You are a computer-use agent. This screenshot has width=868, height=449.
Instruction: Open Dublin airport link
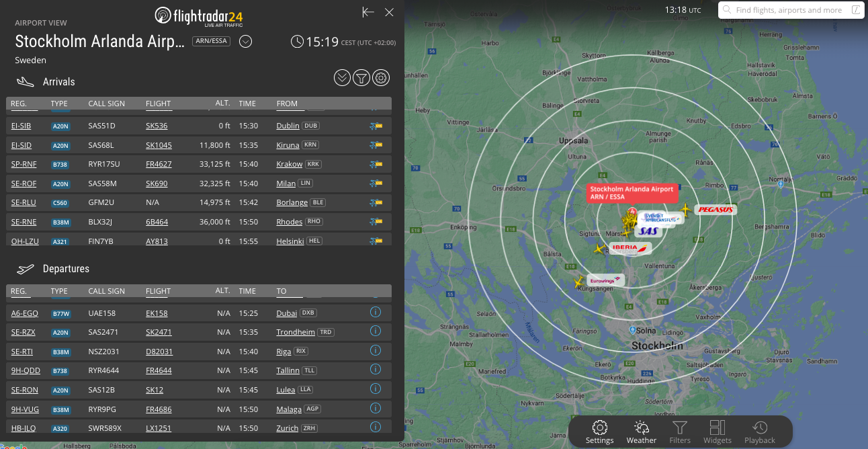point(288,126)
